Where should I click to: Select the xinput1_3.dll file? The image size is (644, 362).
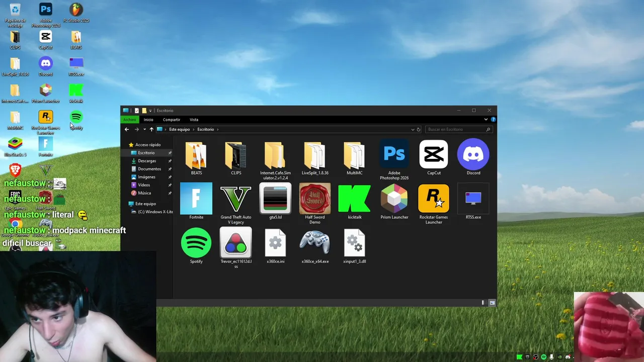[x=354, y=246]
